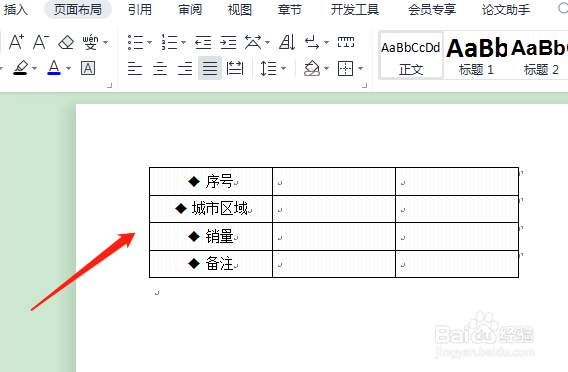Open the 视图 tab
Image resolution: width=568 pixels, height=372 pixels.
point(239,10)
